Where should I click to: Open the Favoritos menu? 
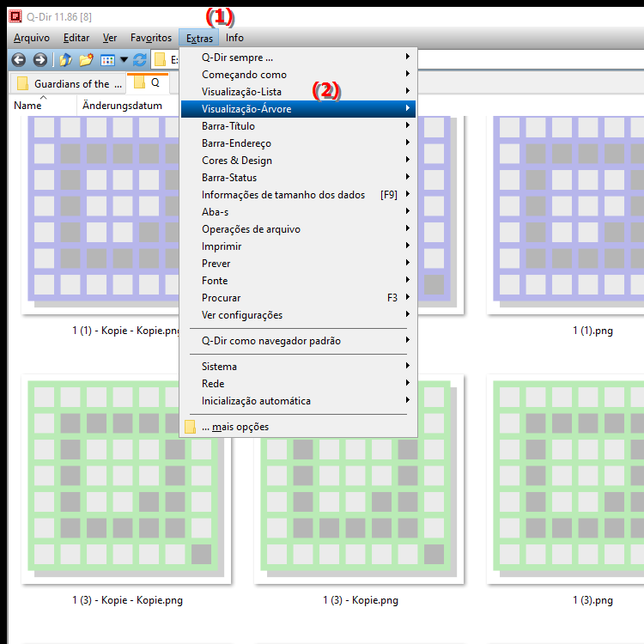pyautogui.click(x=151, y=38)
